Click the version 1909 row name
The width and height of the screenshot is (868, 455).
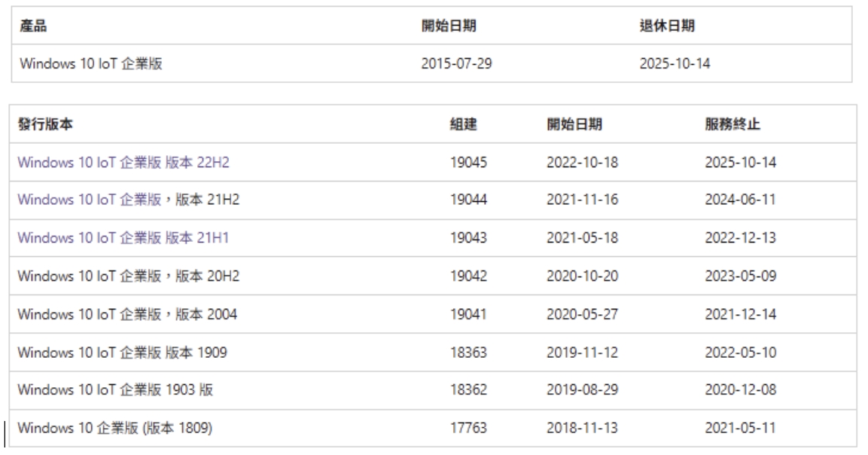pos(123,353)
